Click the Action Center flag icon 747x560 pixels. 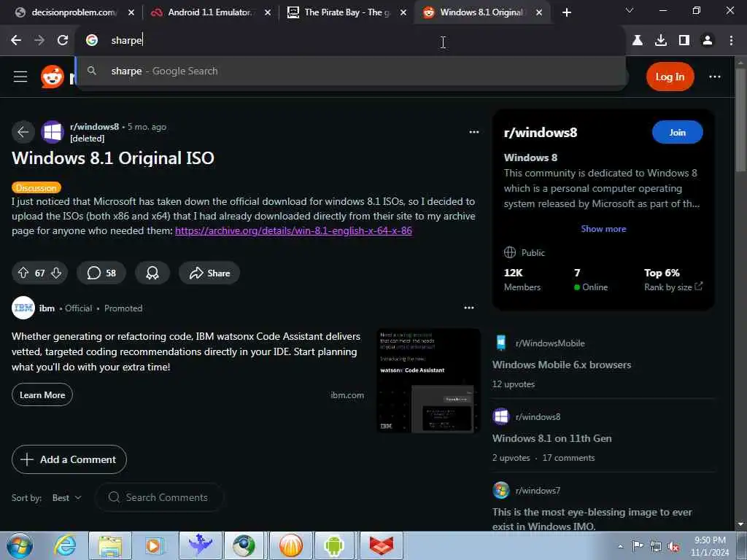point(638,546)
